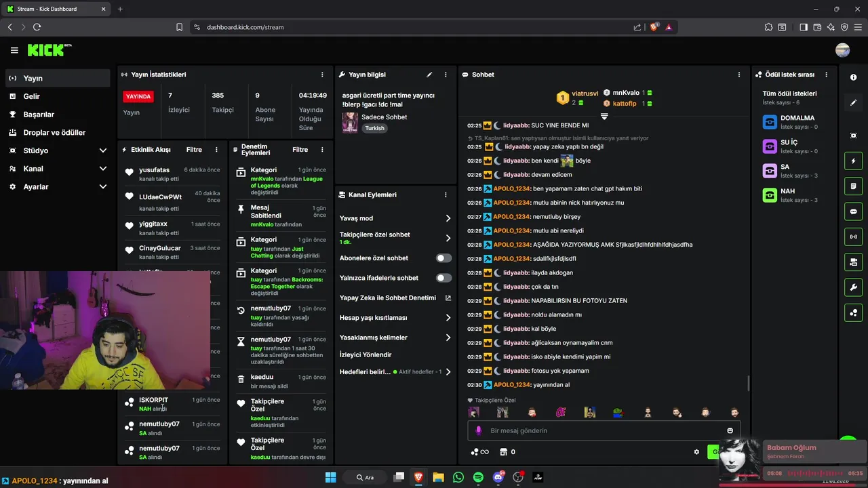Open Filtre in Etkinlik Akışı panel
This screenshot has height=488, width=868.
[194, 150]
